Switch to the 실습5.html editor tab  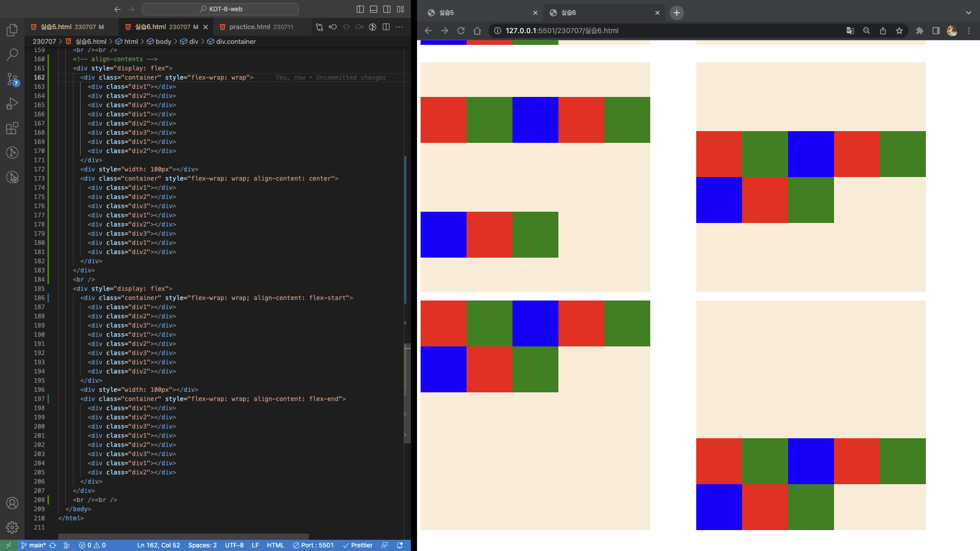71,27
